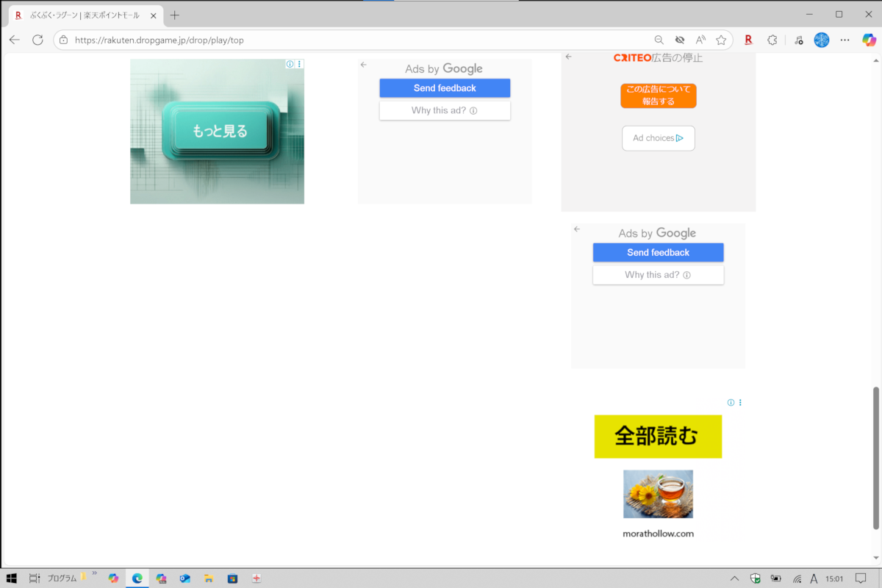Open the プログラム toolbar on the taskbar
Screen dimensions: 882x588
pyautogui.click(x=62, y=578)
